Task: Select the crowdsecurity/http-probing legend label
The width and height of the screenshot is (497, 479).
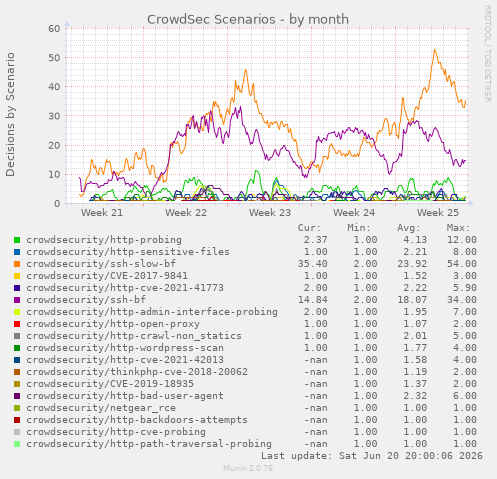Action: pyautogui.click(x=104, y=240)
